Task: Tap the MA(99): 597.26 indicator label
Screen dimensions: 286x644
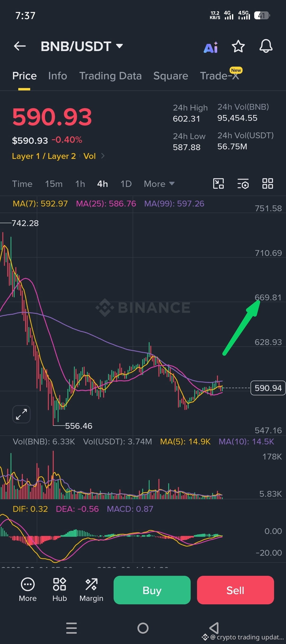Action: point(174,204)
